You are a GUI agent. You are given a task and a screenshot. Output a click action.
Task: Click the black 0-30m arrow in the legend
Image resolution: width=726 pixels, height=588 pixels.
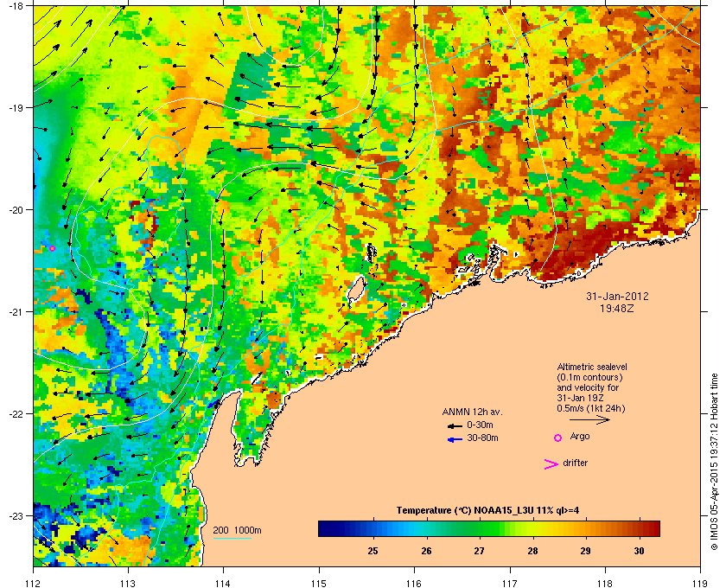(455, 425)
